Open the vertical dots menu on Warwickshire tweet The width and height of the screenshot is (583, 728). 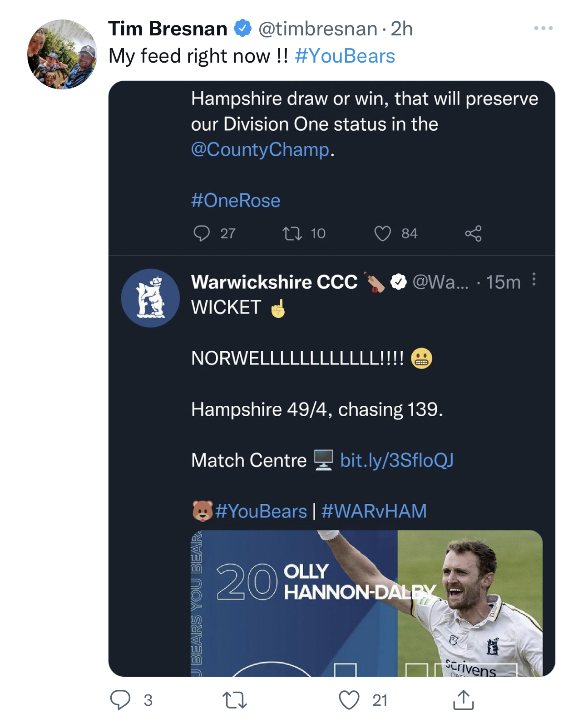tap(534, 280)
